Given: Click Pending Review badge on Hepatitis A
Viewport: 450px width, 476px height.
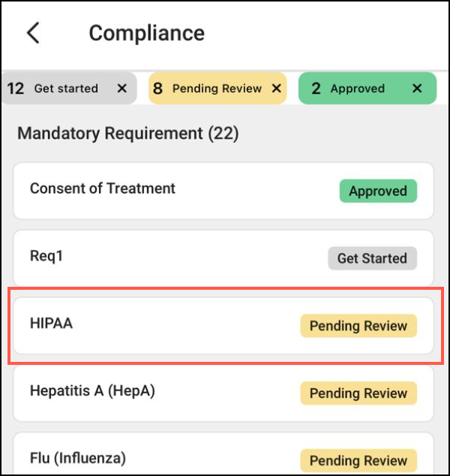Looking at the screenshot, I should point(358,393).
